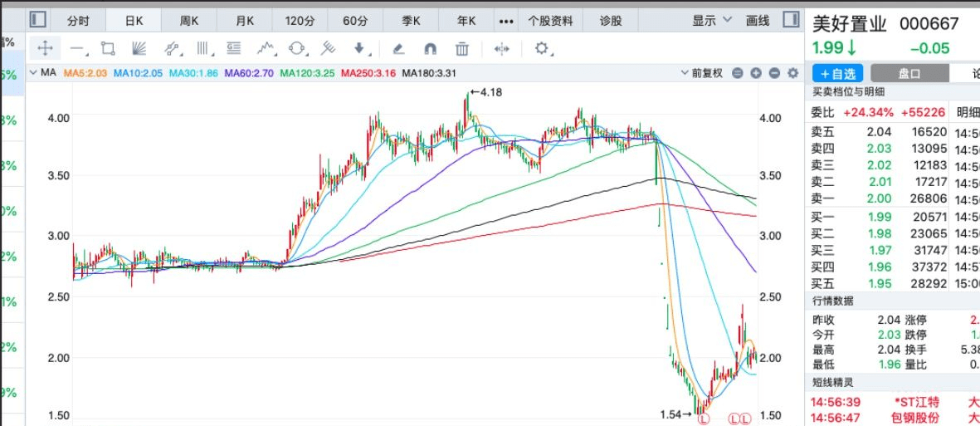Select the rectangle drawing tool
980x426 pixels.
107,49
